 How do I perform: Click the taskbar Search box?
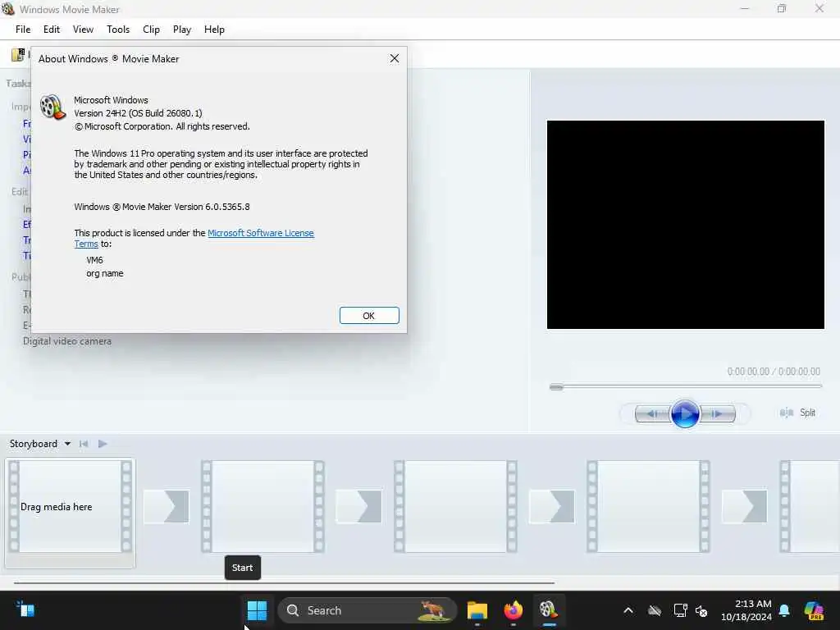coord(367,610)
